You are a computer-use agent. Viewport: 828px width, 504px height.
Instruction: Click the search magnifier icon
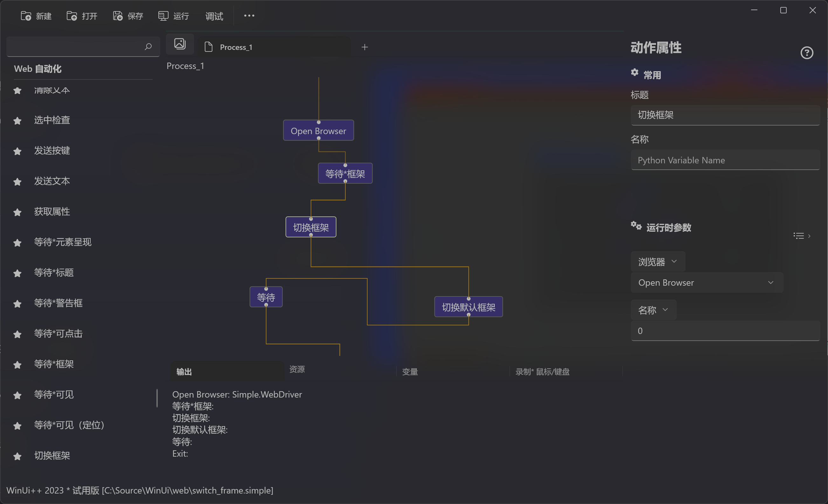click(148, 47)
